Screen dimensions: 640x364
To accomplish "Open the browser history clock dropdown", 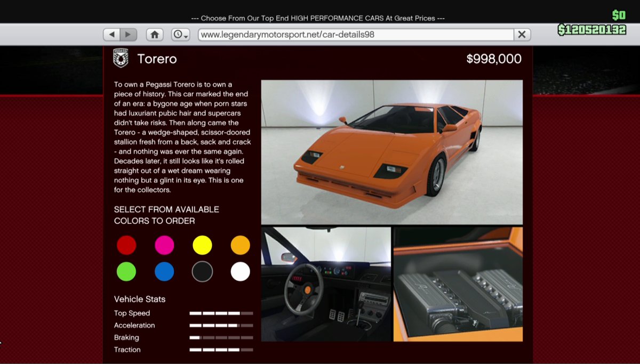I will (x=180, y=35).
